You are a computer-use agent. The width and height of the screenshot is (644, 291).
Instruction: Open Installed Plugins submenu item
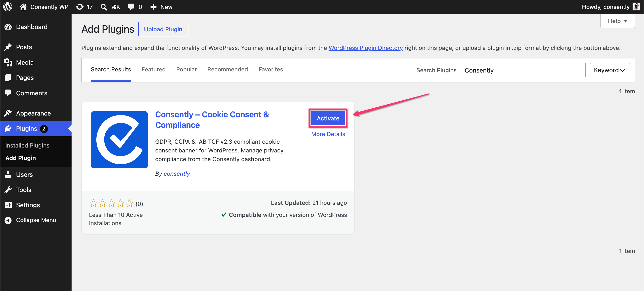pos(28,145)
